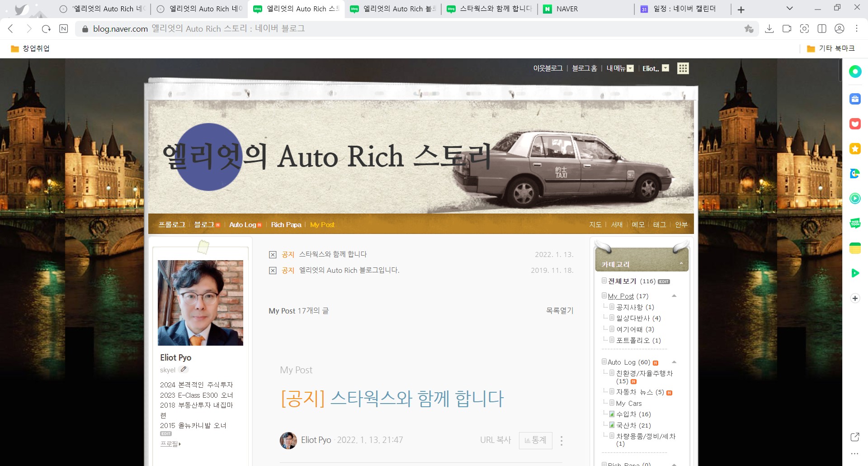
Task: Open the 프롤로그 blog menu
Action: (172, 224)
